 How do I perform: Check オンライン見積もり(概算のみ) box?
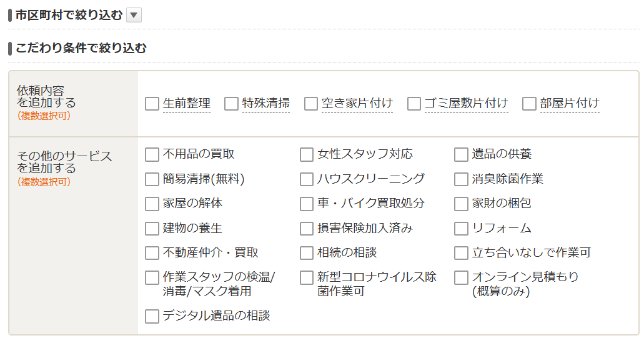point(461,277)
